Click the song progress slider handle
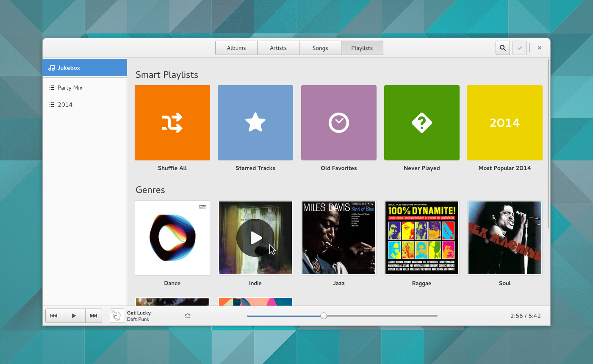 click(x=324, y=316)
